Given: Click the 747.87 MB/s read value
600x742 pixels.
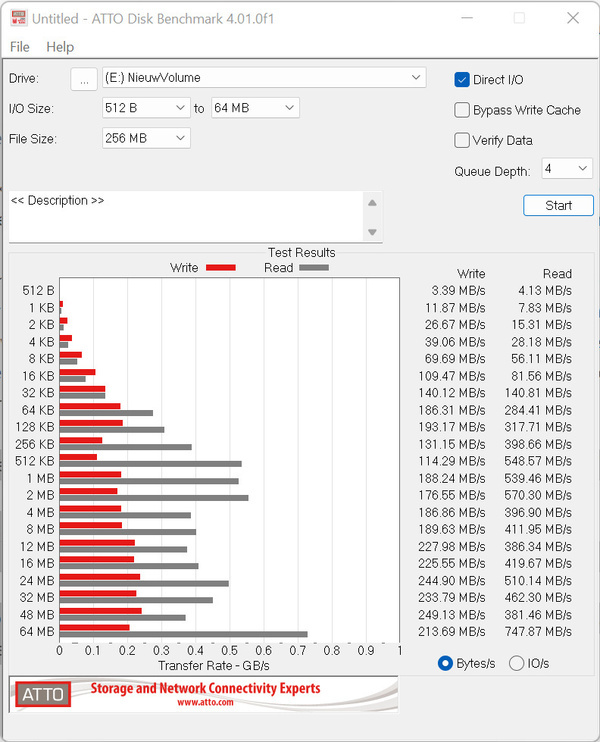Looking at the screenshot, I should tap(538, 631).
